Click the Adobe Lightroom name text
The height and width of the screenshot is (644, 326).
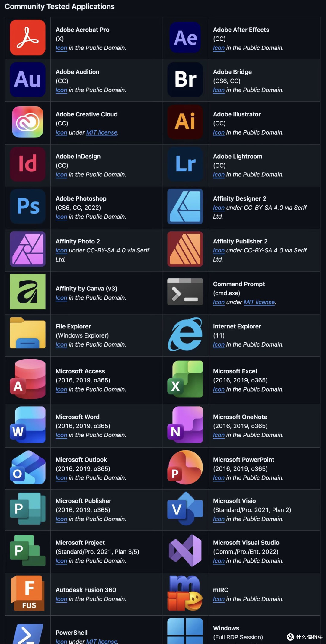tap(238, 157)
